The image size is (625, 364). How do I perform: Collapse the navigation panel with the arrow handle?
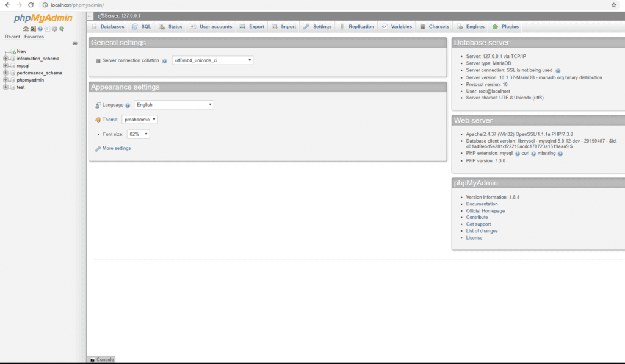point(75,43)
